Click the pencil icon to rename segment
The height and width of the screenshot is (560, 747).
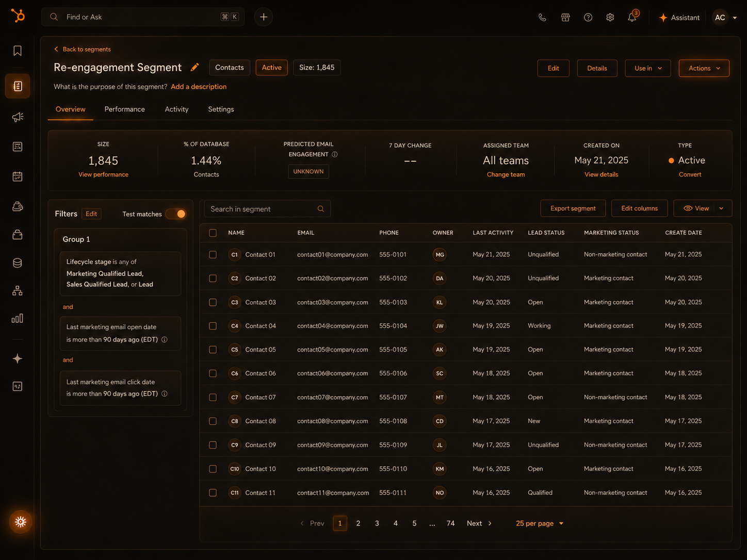[x=194, y=67]
